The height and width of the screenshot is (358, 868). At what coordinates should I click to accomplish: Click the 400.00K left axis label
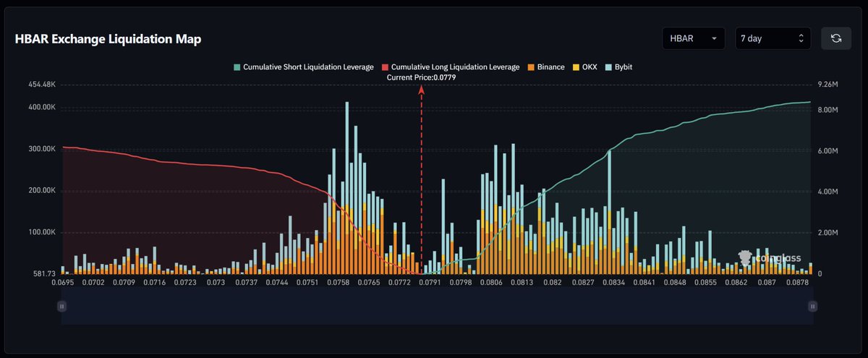point(41,107)
